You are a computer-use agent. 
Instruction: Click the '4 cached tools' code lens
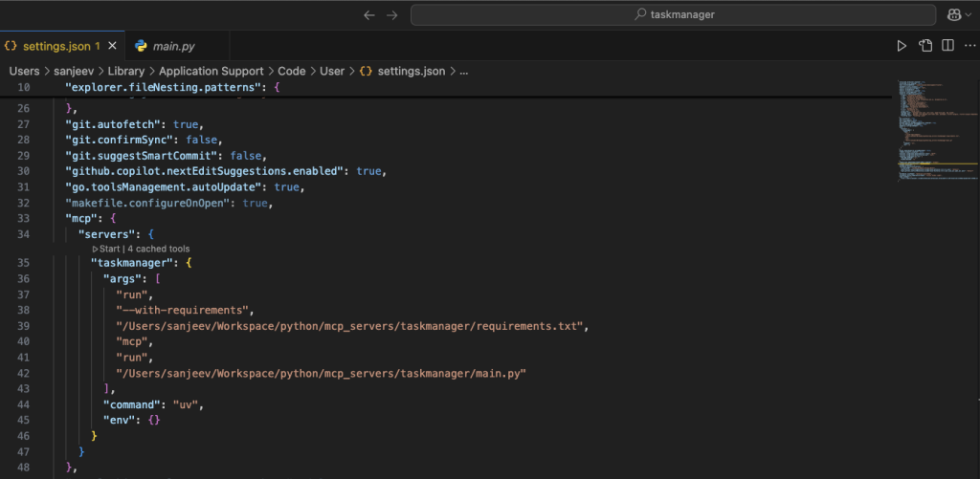[158, 249]
